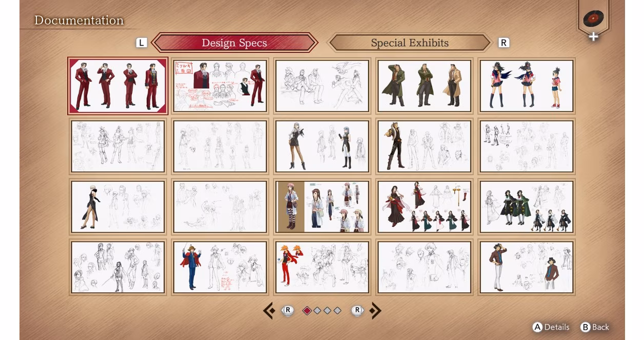Click the plus sign under the record
This screenshot has width=644, height=340.
593,37
